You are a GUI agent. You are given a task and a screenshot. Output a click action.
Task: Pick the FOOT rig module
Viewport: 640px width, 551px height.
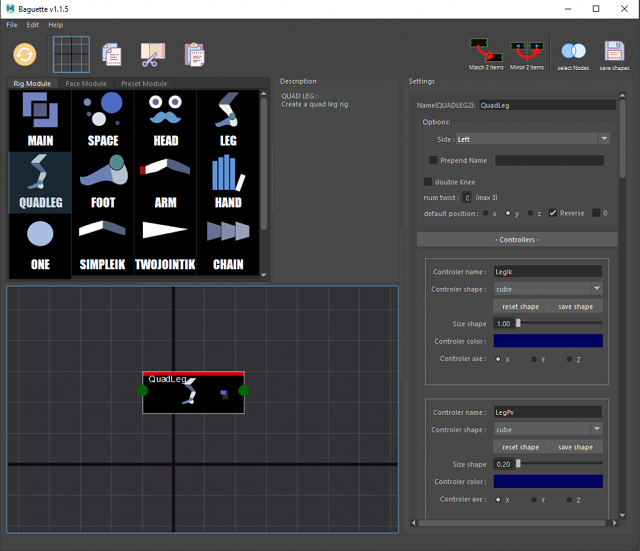pos(102,181)
